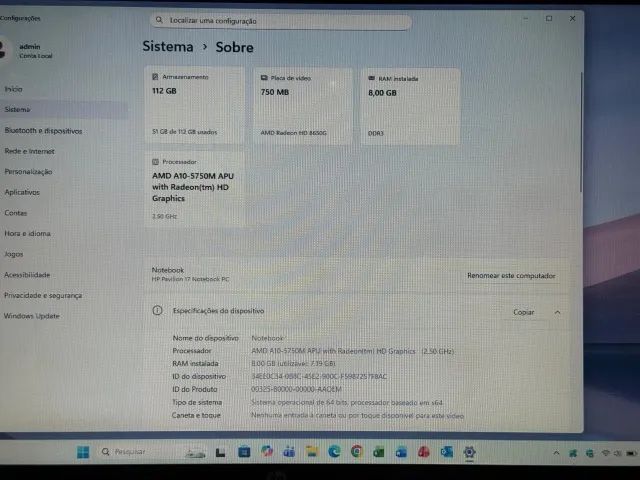Open the Armazenamento 112 GB card
The image size is (640, 480).
[x=194, y=105]
